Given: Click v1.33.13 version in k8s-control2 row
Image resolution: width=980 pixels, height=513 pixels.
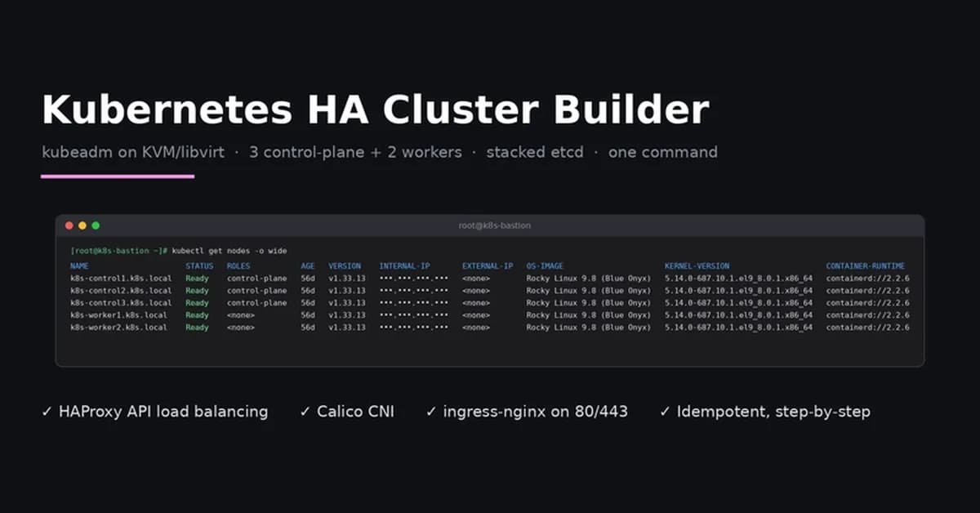Looking at the screenshot, I should 347,291.
